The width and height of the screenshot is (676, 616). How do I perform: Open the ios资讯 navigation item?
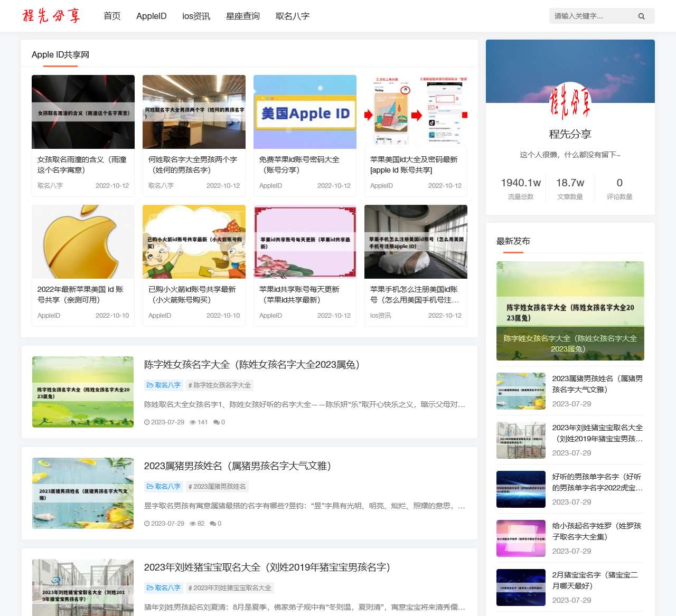(196, 16)
